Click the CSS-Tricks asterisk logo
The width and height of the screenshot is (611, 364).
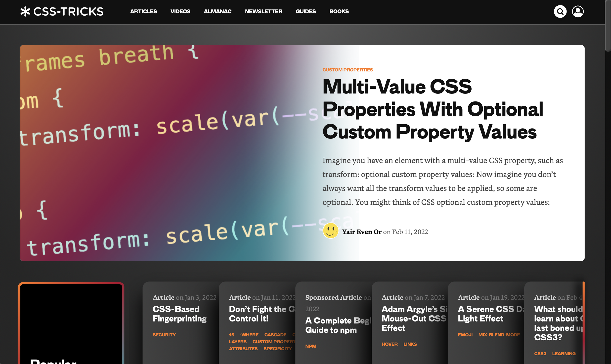click(x=25, y=11)
